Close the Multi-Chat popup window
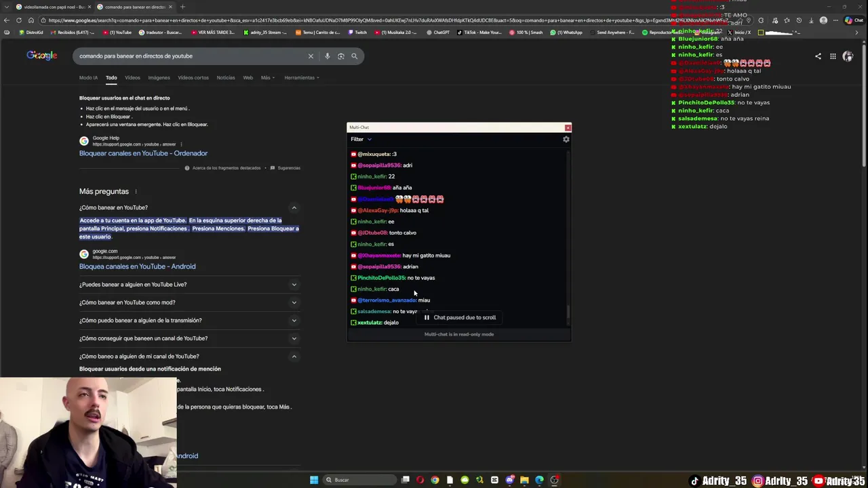Viewport: 868px width, 488px height. coord(568,127)
